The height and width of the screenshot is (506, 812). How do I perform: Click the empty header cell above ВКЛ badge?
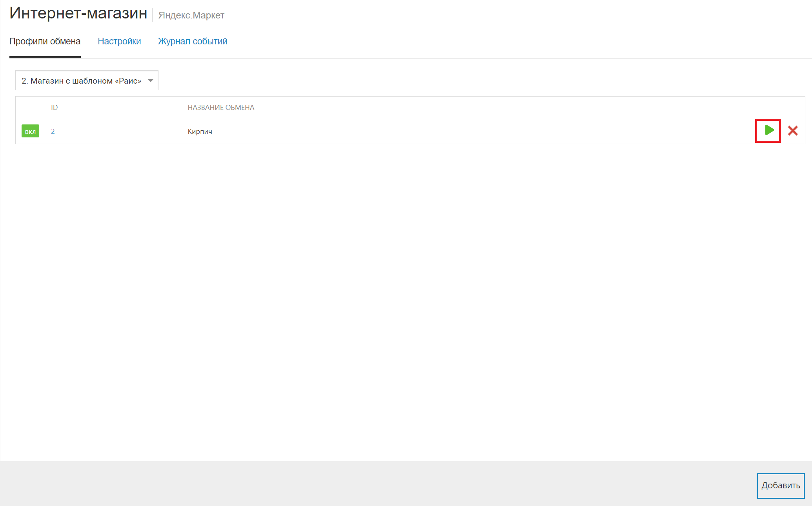[31, 108]
